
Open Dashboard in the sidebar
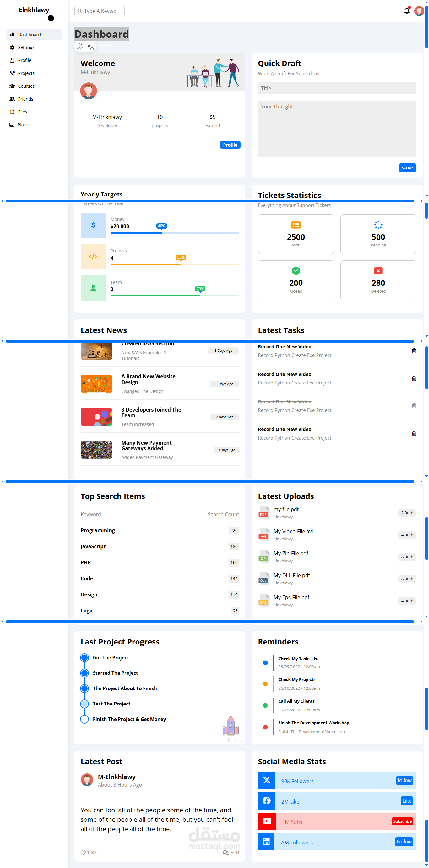coord(34,34)
